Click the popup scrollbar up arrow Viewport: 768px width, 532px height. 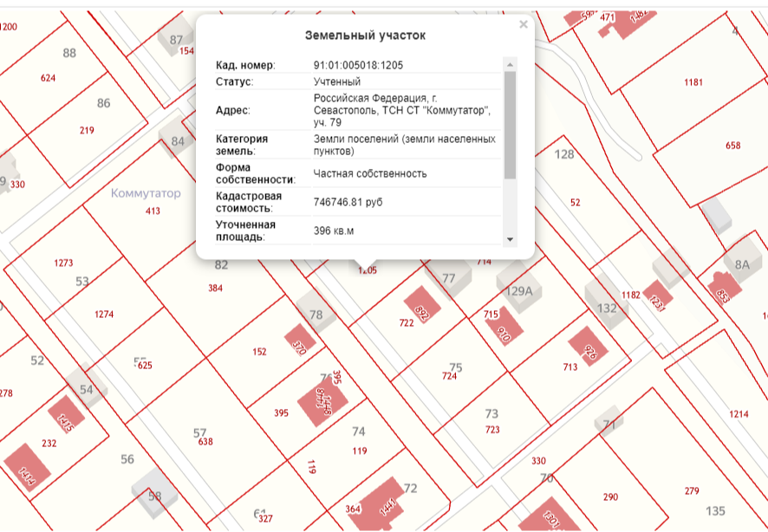[x=510, y=63]
